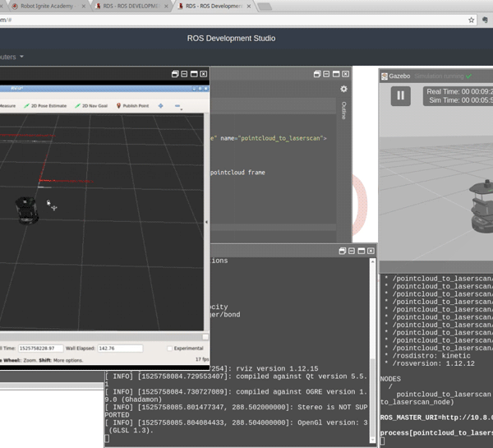Maximize the shell window
This screenshot has height=448, width=493.
[x=362, y=251]
